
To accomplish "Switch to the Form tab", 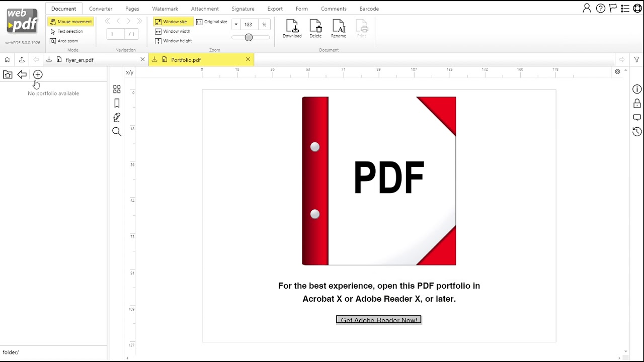I will [301, 9].
